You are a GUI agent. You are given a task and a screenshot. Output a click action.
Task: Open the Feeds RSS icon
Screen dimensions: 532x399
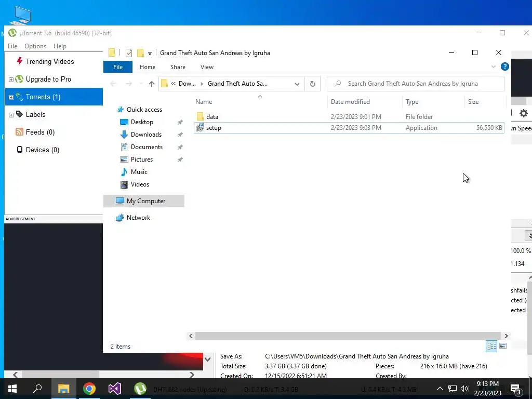pos(19,132)
